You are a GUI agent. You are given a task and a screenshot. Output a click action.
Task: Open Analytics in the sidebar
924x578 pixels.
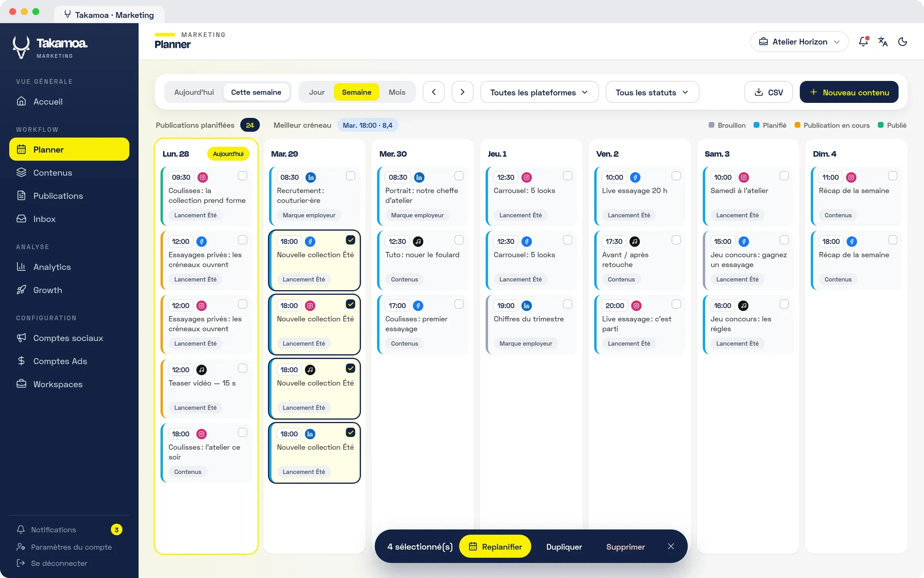[69, 267]
